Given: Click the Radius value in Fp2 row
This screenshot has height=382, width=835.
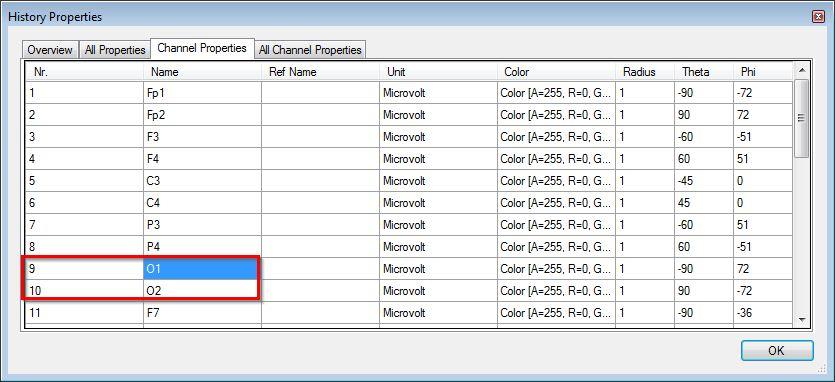Looking at the screenshot, I should click(645, 115).
